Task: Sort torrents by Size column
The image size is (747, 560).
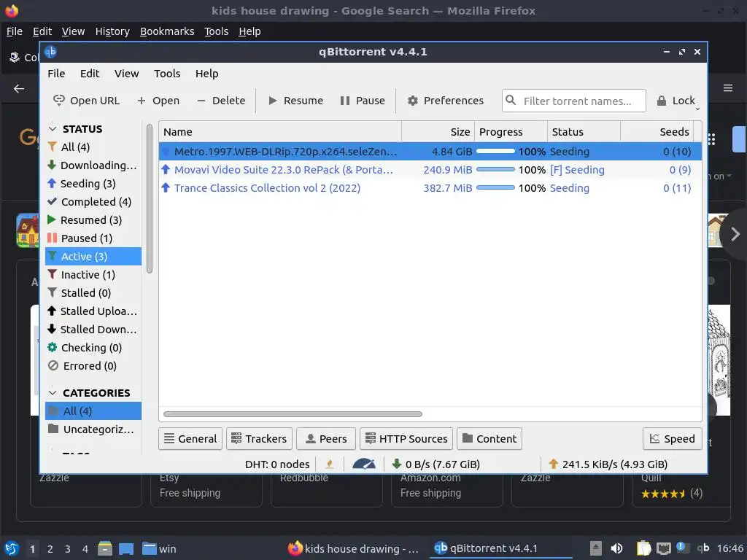Action: pos(438,132)
